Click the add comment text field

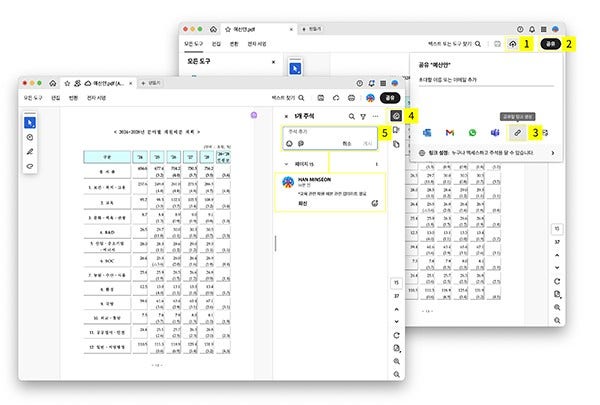tap(330, 132)
